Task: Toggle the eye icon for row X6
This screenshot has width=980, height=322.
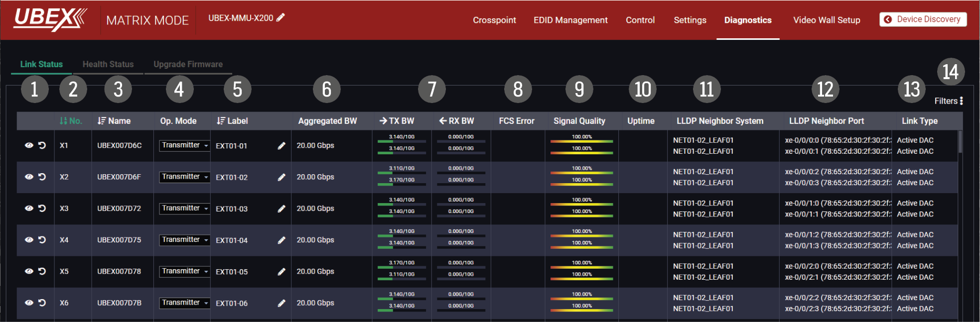Action: [x=29, y=303]
